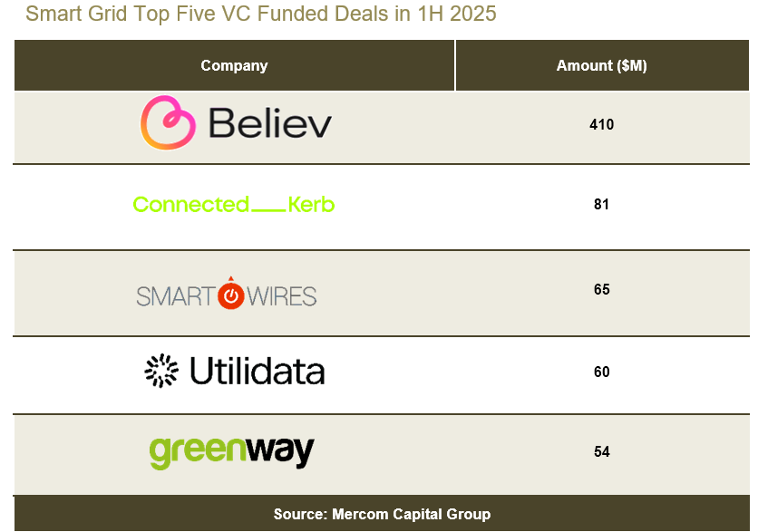The image size is (758, 532).
Task: Click the WIRES word in Smart Wires logo
Action: [282, 296]
